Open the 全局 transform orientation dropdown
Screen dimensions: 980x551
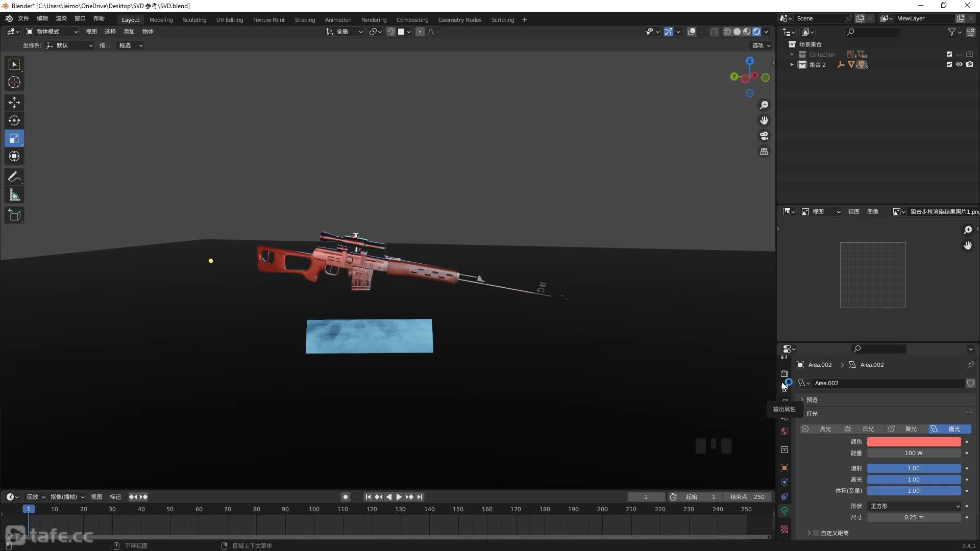point(345,32)
